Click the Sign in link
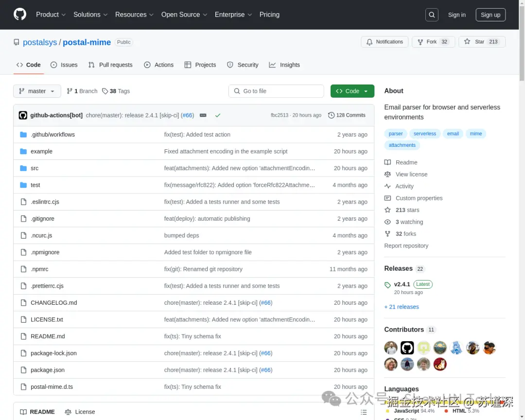 [x=456, y=15]
